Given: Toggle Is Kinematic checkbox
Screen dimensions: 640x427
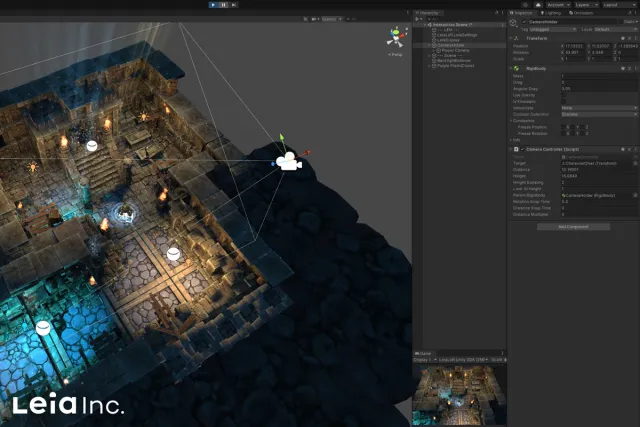Looking at the screenshot, I should coord(564,102).
